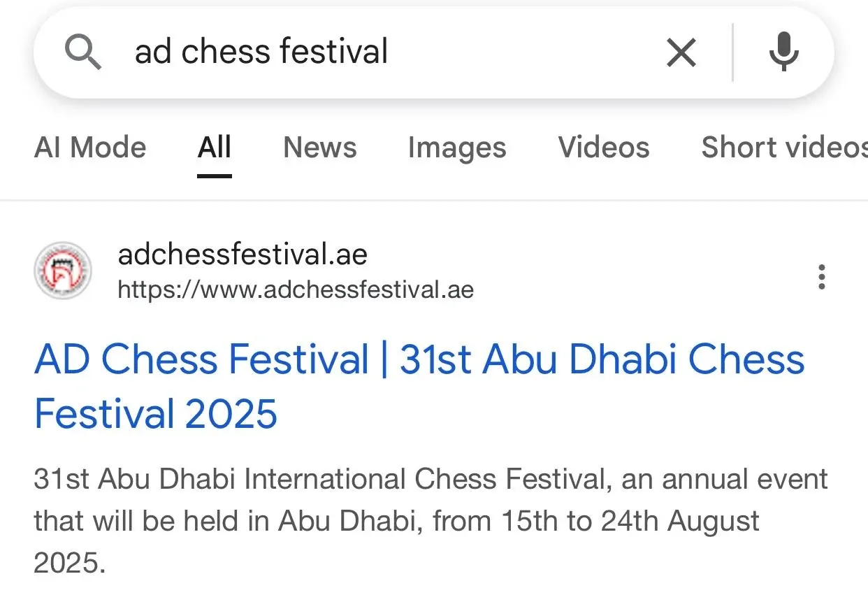This screenshot has width=868, height=602.
Task: Click "31st Abu Dhabi Chess" in title
Action: tap(602, 360)
